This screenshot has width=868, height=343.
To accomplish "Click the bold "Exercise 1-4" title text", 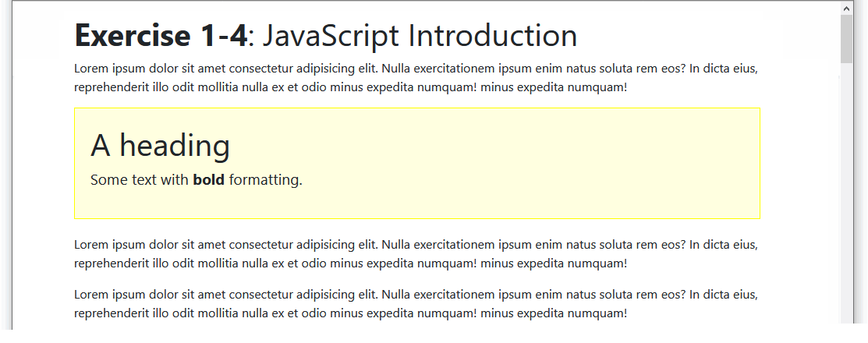I will pyautogui.click(x=161, y=36).
